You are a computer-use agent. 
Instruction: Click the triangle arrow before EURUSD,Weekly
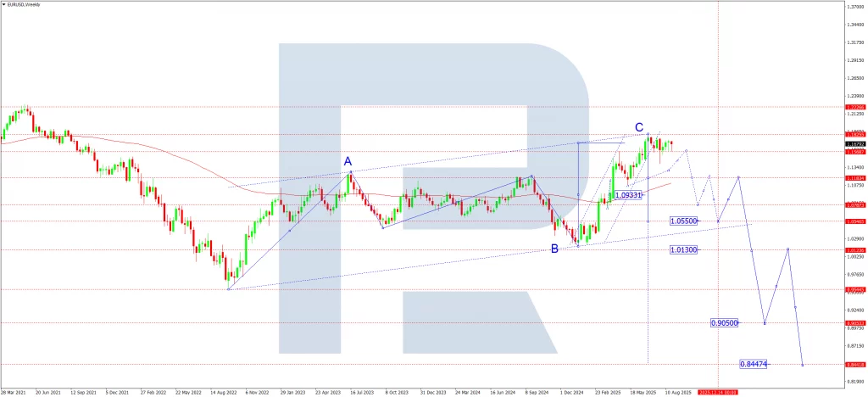4,4
